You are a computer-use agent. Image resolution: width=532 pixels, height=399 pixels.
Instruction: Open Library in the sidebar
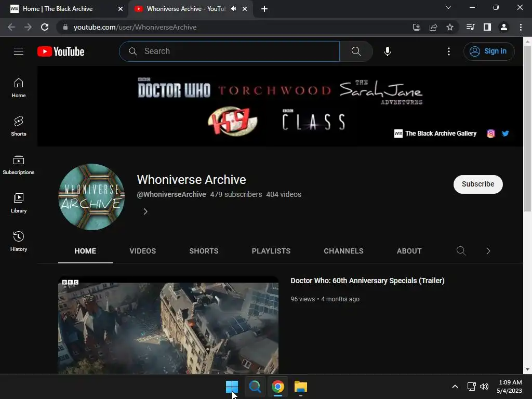point(19,203)
